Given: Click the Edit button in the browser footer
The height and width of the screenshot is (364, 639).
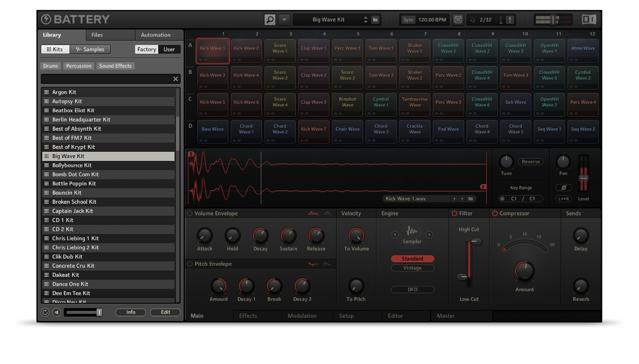Looking at the screenshot, I should point(165,312).
